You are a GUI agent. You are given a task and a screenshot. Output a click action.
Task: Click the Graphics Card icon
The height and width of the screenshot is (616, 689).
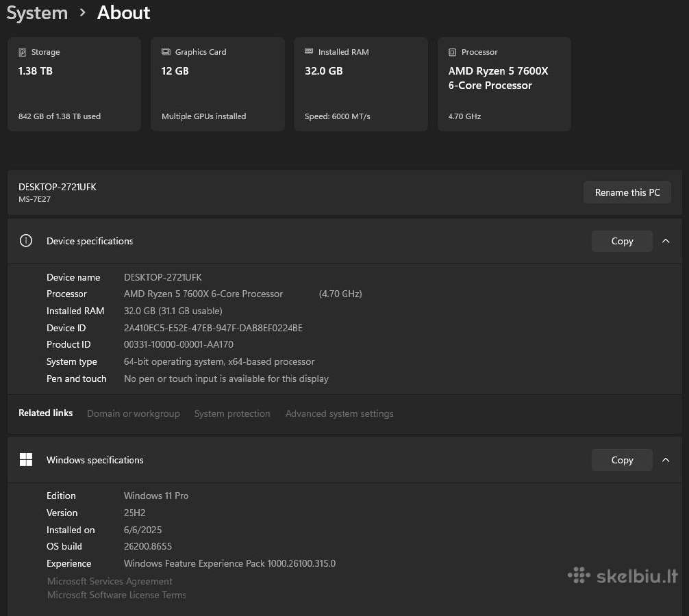166,52
